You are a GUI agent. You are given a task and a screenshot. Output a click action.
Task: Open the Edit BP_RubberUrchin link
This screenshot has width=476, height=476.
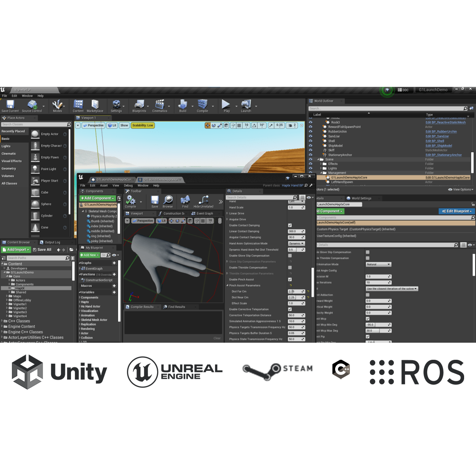(441, 132)
